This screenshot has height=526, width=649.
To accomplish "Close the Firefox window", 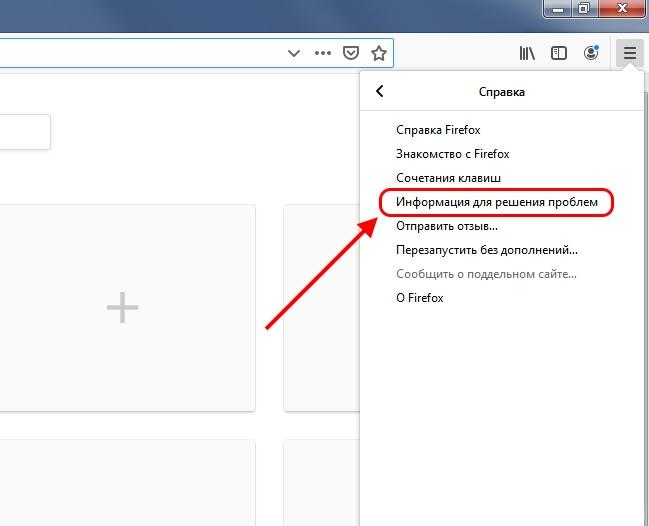I will coord(621,9).
